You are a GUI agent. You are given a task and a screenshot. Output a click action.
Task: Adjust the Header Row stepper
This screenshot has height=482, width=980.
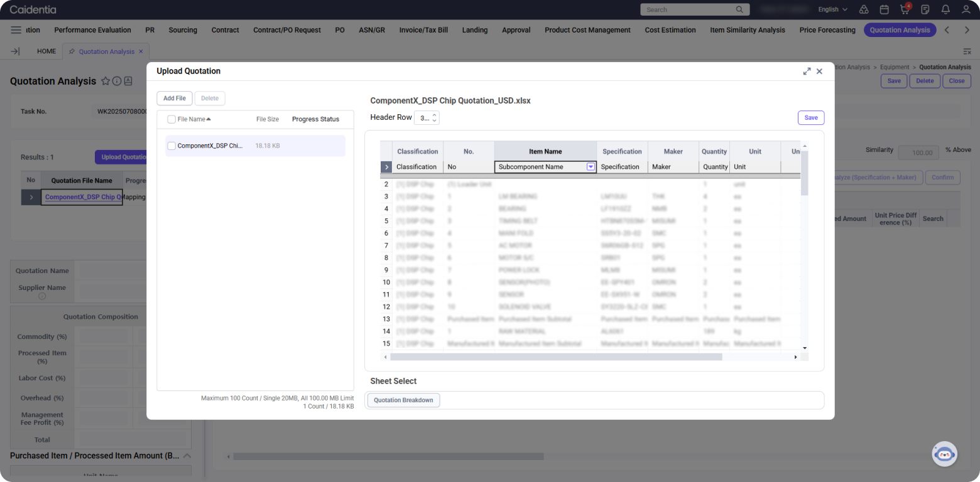pos(434,117)
